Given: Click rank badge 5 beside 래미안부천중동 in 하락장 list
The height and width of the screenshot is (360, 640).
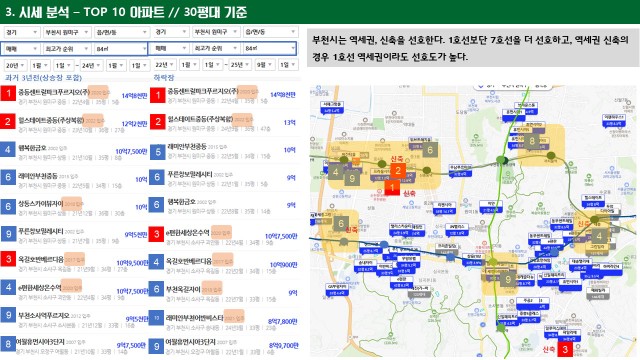Looking at the screenshot, I should (x=157, y=152).
